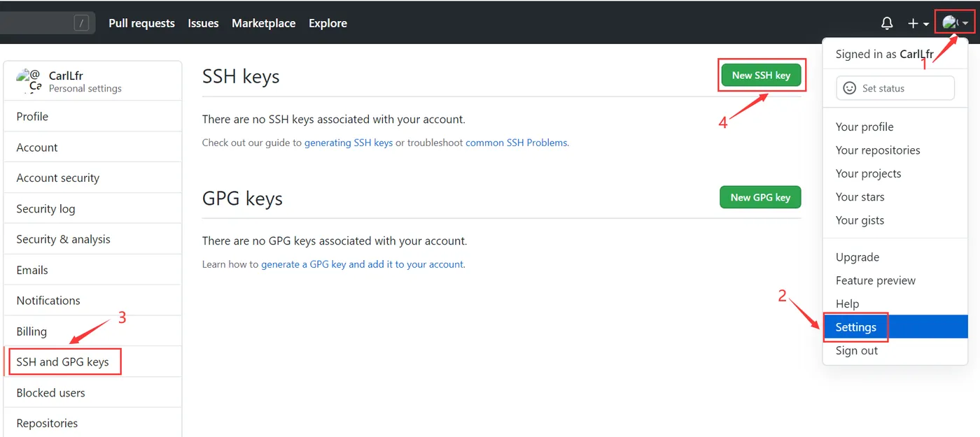Open the generating SSH keys guide link
Image resolution: width=980 pixels, height=437 pixels.
click(x=348, y=143)
